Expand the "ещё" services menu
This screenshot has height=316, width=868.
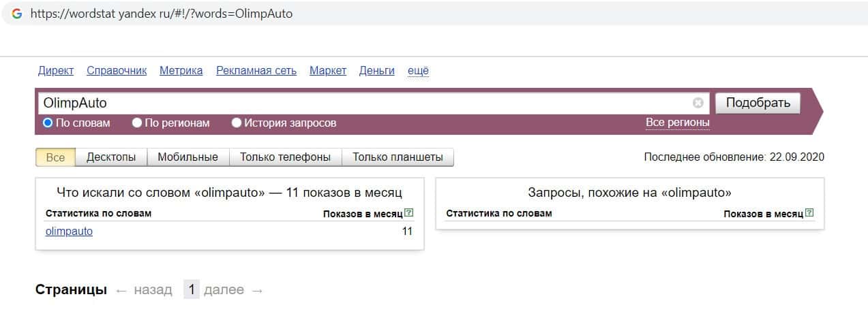pyautogui.click(x=418, y=71)
